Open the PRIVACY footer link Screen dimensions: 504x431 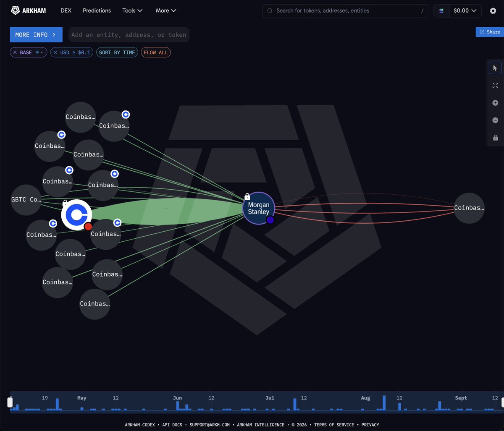tap(370, 425)
